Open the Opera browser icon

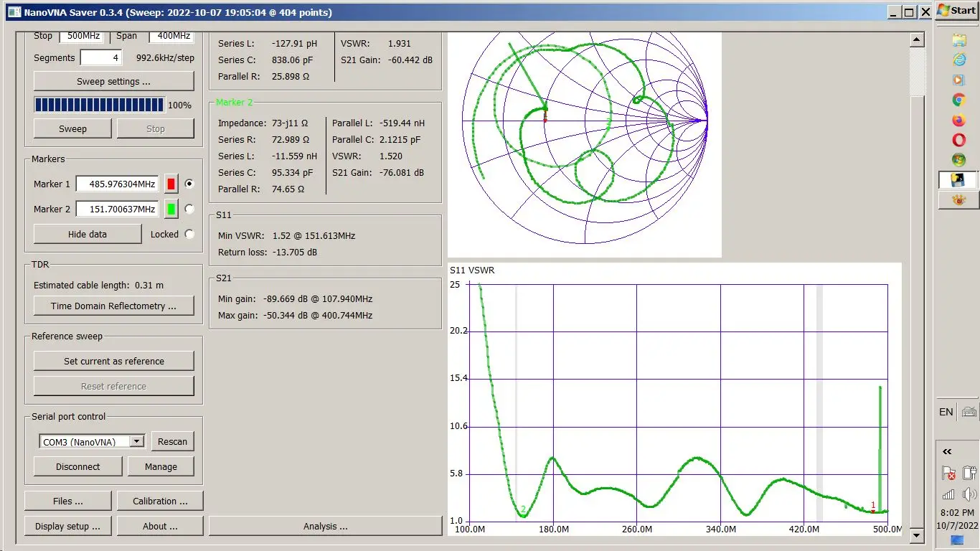click(958, 140)
